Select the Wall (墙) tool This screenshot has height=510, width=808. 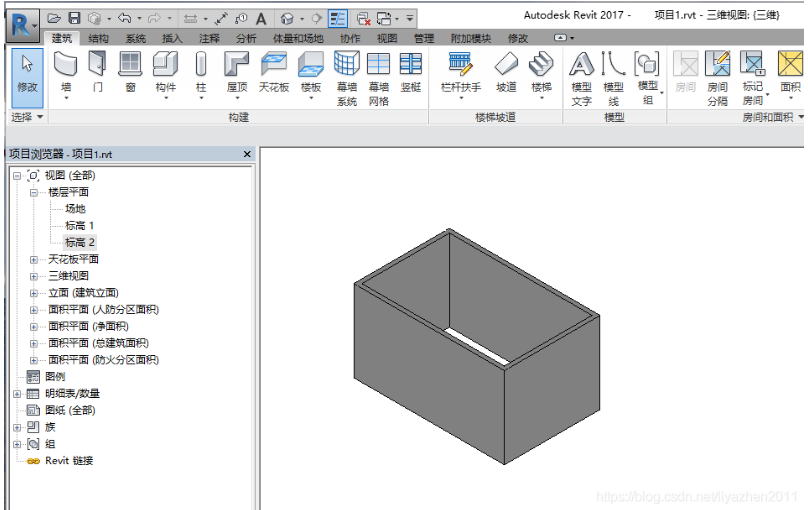(x=66, y=74)
